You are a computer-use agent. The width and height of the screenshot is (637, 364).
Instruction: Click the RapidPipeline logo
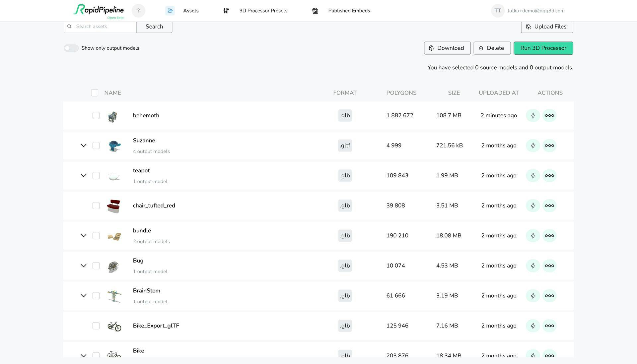tap(99, 11)
